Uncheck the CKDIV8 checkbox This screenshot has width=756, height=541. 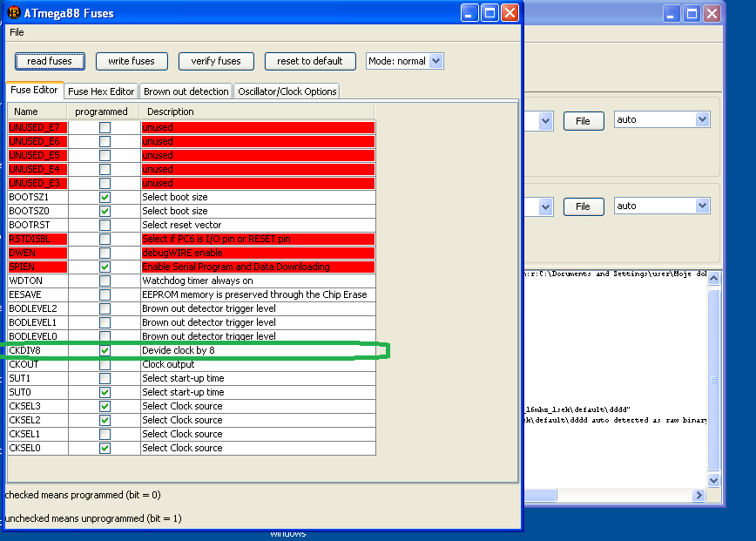pos(105,350)
